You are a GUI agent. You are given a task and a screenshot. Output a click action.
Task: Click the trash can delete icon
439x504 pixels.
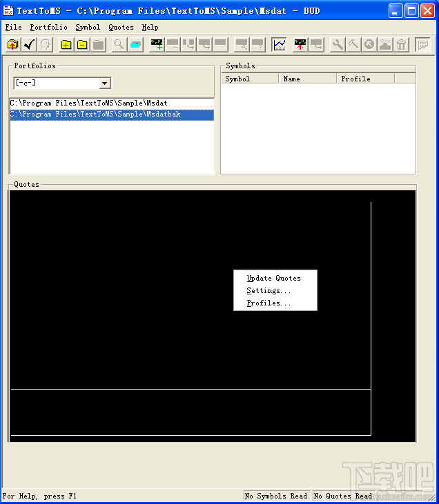[401, 45]
